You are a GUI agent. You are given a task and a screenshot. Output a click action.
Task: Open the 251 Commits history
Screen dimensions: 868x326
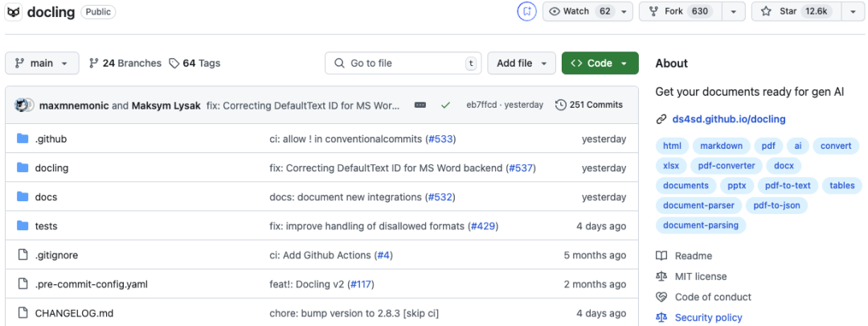589,105
